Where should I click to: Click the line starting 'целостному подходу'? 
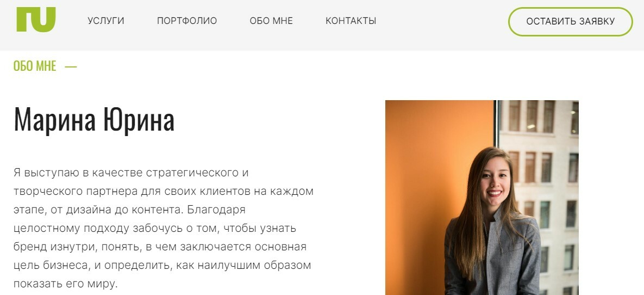point(155,229)
